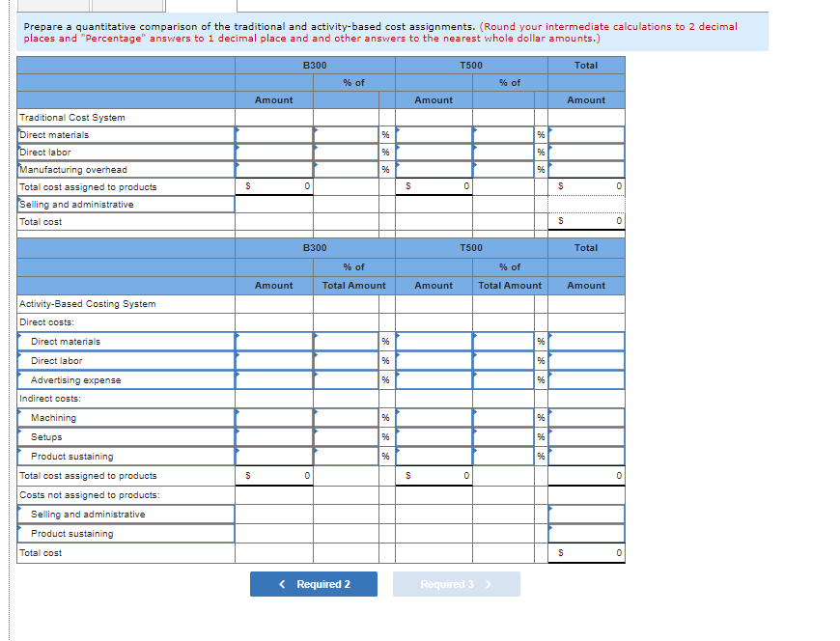Select Traditional Direct labor T500 percent field
The image size is (840, 641).
point(504,153)
